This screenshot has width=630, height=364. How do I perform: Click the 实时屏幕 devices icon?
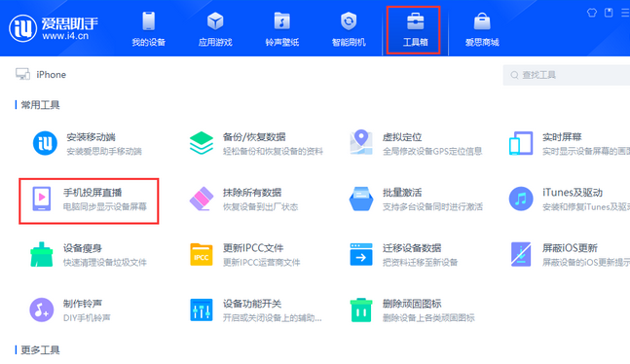(x=521, y=143)
